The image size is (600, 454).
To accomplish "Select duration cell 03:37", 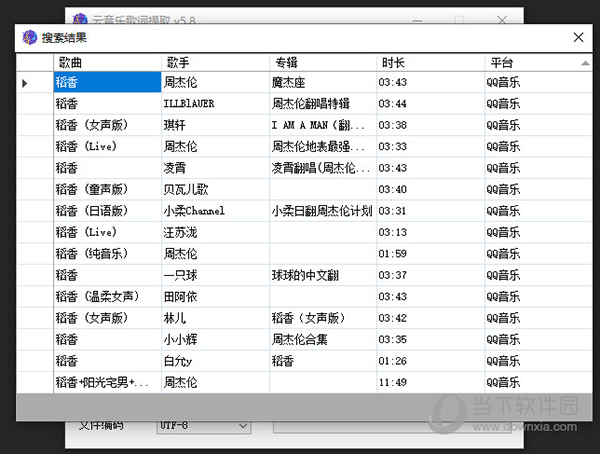I will 430,275.
